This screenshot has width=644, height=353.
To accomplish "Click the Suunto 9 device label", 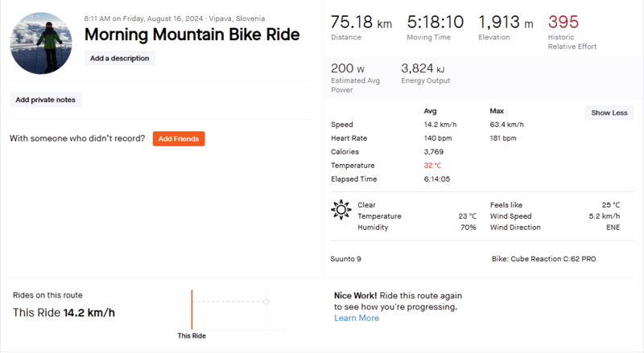I will pyautogui.click(x=347, y=260).
